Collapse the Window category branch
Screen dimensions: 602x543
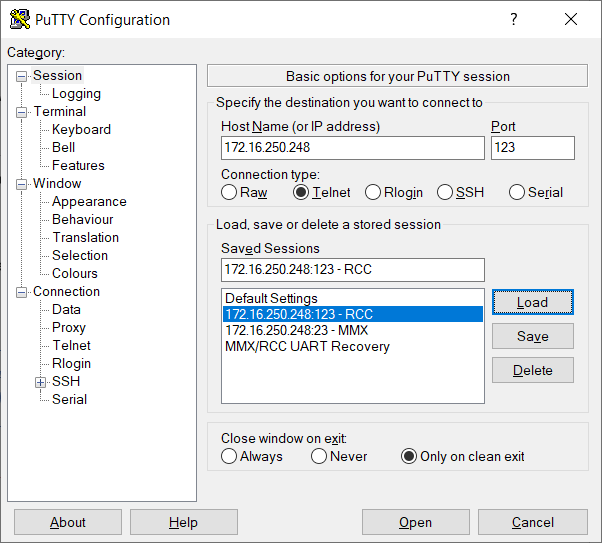(x=22, y=184)
